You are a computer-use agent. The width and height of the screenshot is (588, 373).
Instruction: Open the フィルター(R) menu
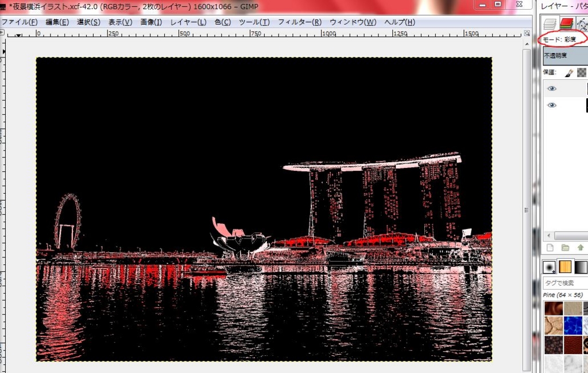(300, 22)
